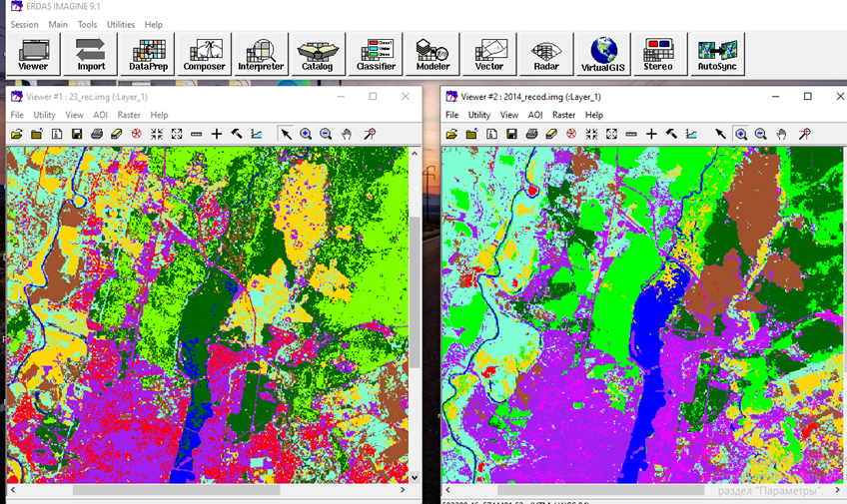The width and height of the screenshot is (847, 504).
Task: Click hammer tools icon in Viewer #1
Action: [237, 134]
